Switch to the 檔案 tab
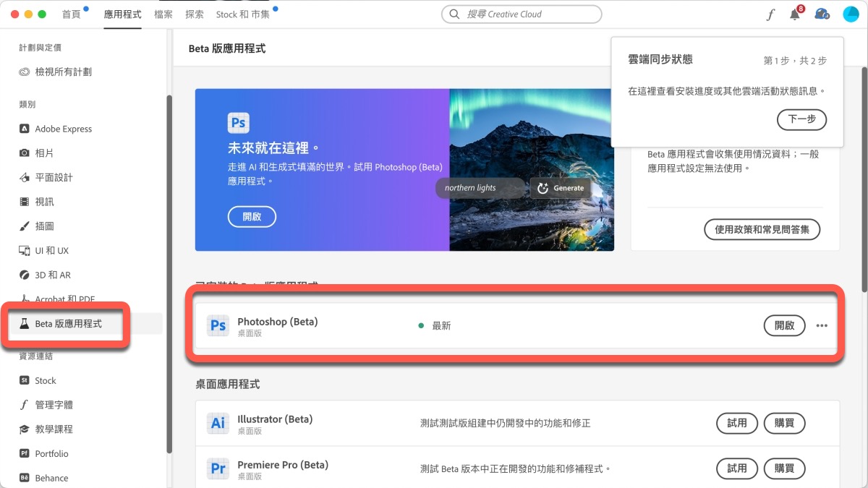This screenshot has width=868, height=488. point(163,14)
